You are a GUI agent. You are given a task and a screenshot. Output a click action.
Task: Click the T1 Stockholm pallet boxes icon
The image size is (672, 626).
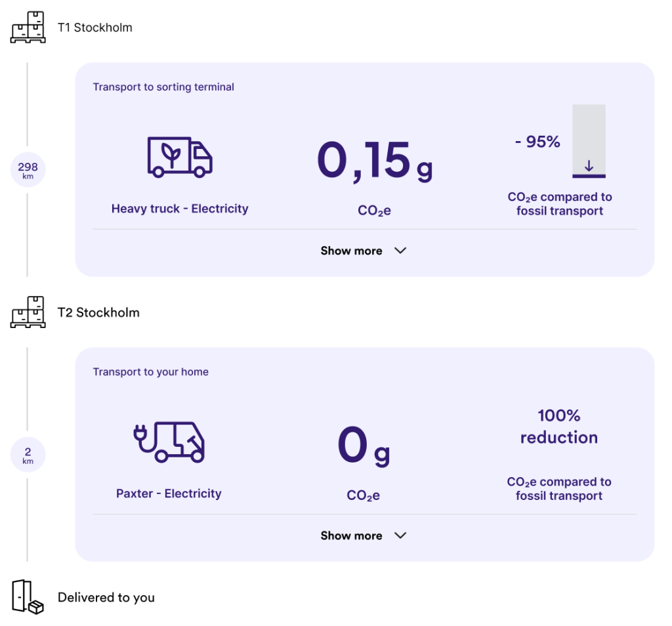click(x=28, y=28)
